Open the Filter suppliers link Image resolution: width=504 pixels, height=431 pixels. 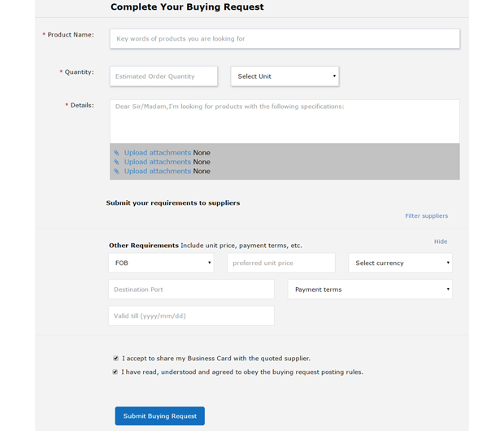[426, 215]
